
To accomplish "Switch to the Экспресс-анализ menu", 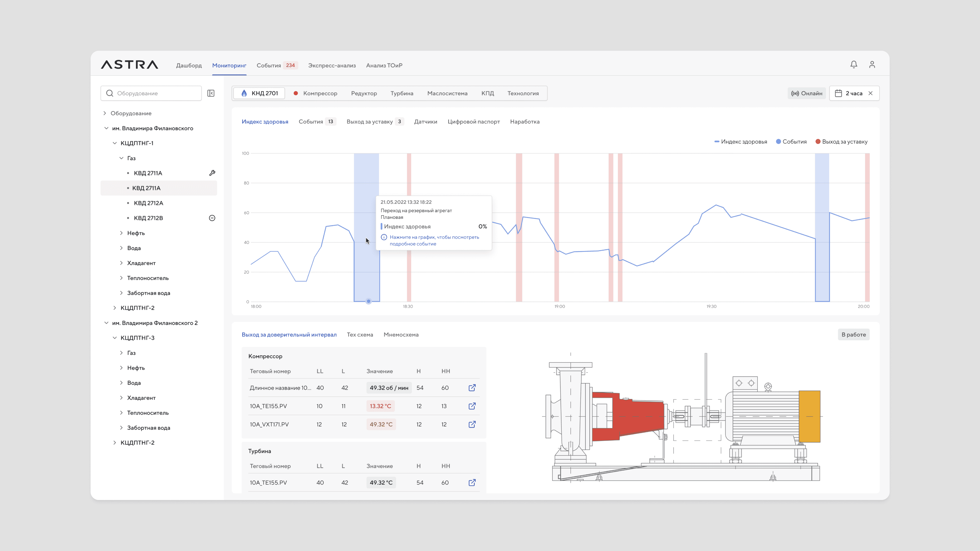I will 332,65.
